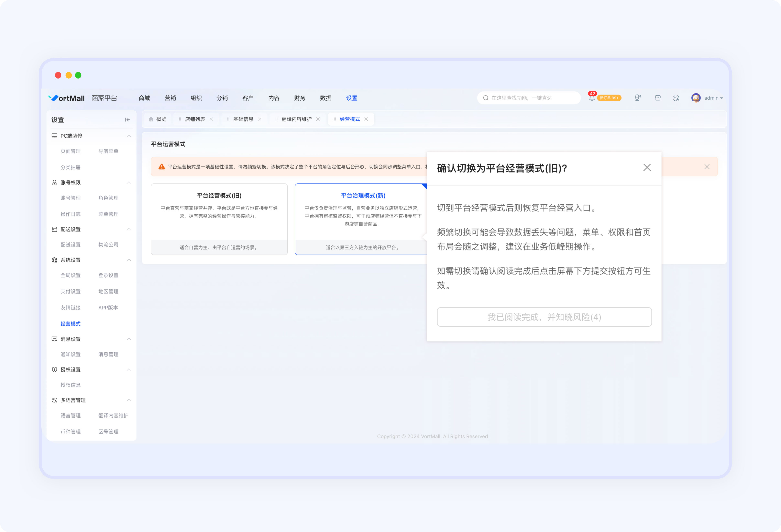This screenshot has width=781, height=532.
Task: Click the 多语言管理 translate icon
Action: point(54,400)
